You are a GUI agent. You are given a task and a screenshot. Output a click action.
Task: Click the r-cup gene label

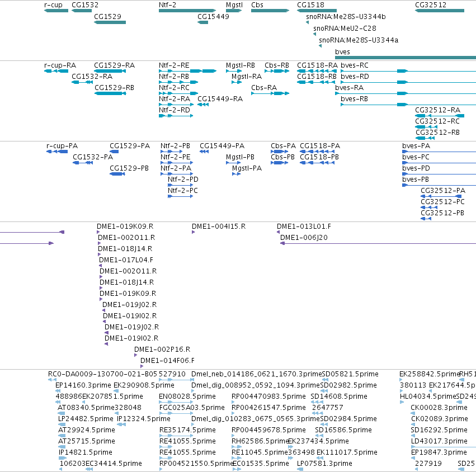coord(53,5)
